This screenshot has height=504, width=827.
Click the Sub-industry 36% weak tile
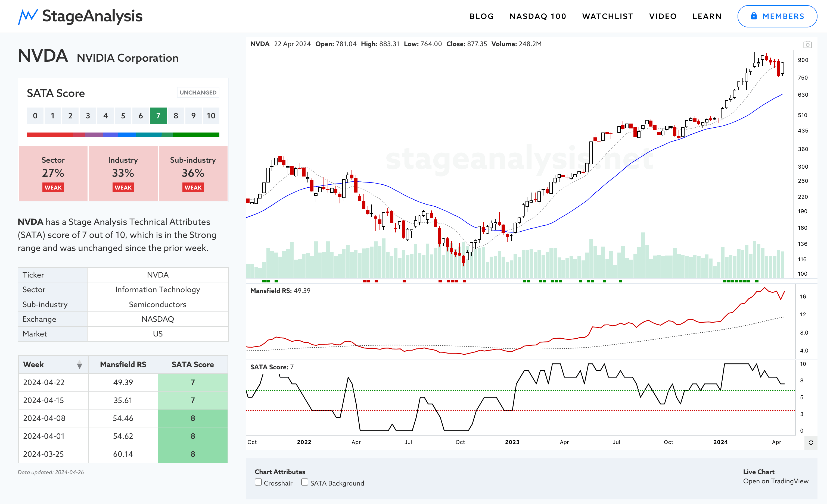pos(193,173)
